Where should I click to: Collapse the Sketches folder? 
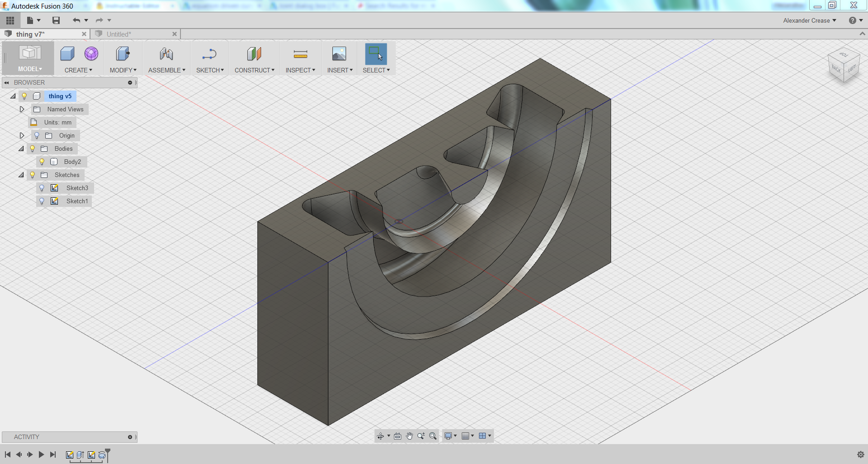[21, 175]
